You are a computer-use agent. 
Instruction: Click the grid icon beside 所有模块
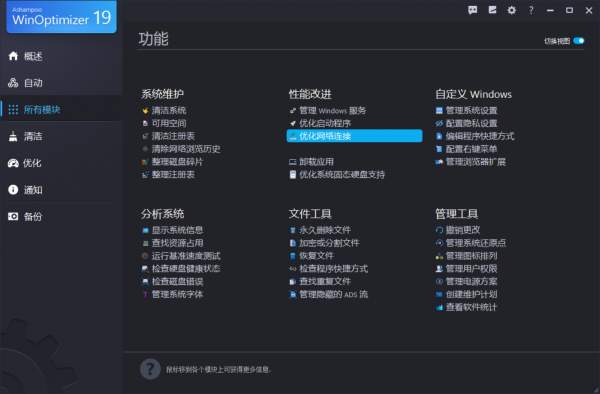point(13,110)
